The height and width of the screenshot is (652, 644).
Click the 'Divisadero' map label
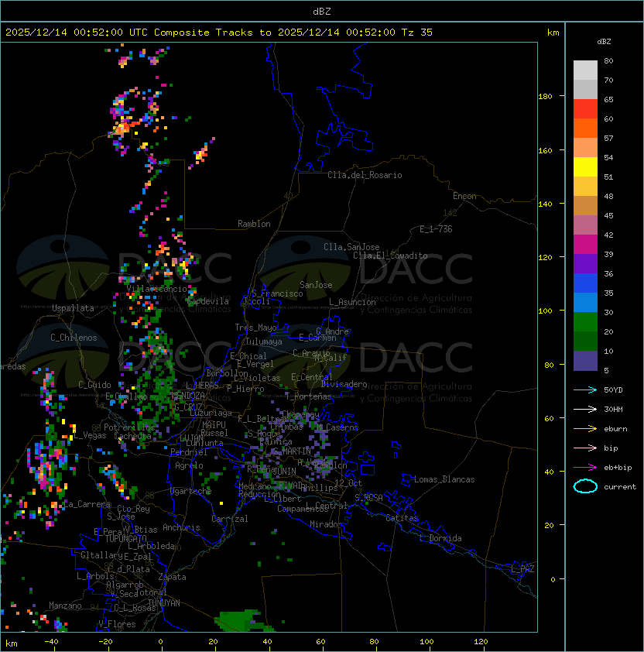(x=344, y=384)
